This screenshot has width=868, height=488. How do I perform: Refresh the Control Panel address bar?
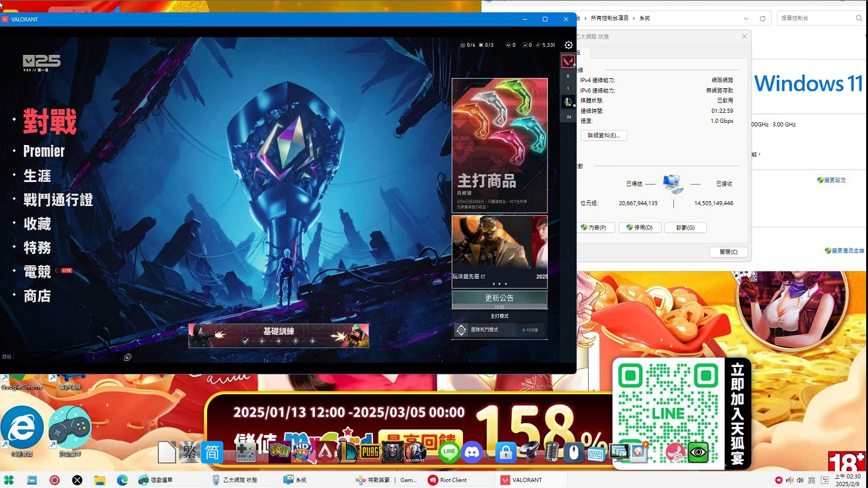click(x=763, y=19)
